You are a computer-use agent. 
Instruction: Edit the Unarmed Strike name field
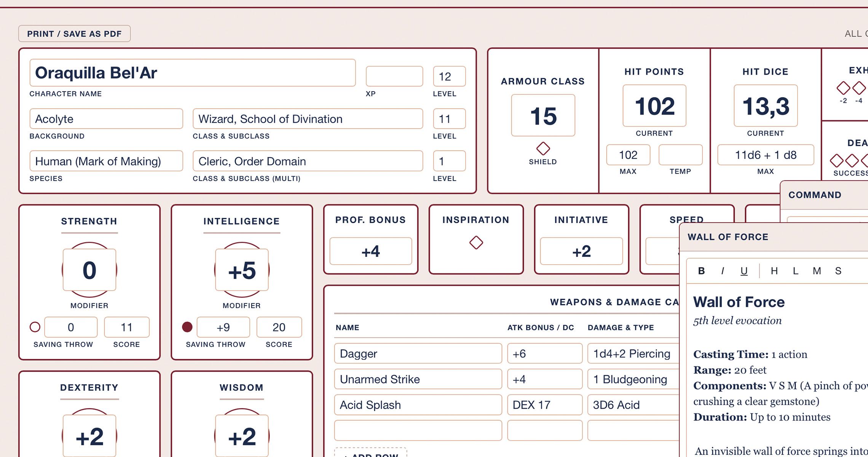pyautogui.click(x=418, y=379)
